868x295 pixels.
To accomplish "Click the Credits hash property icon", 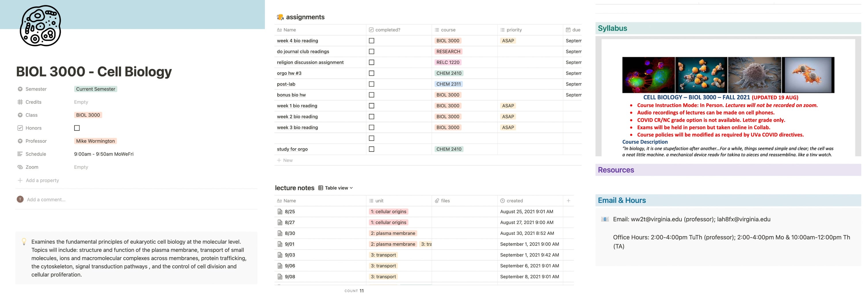I will (x=20, y=102).
